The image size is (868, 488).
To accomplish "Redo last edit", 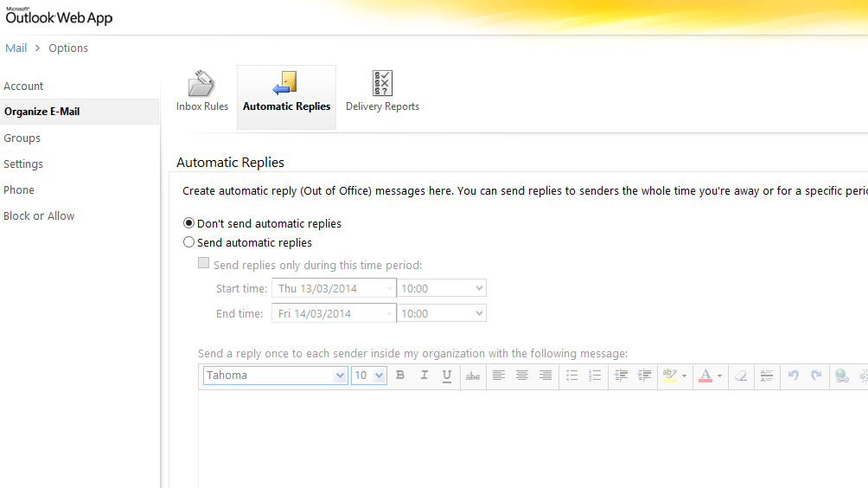I will click(x=816, y=376).
